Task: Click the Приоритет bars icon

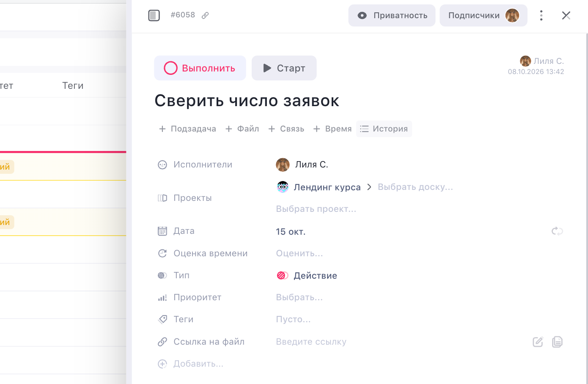Action: click(x=162, y=298)
